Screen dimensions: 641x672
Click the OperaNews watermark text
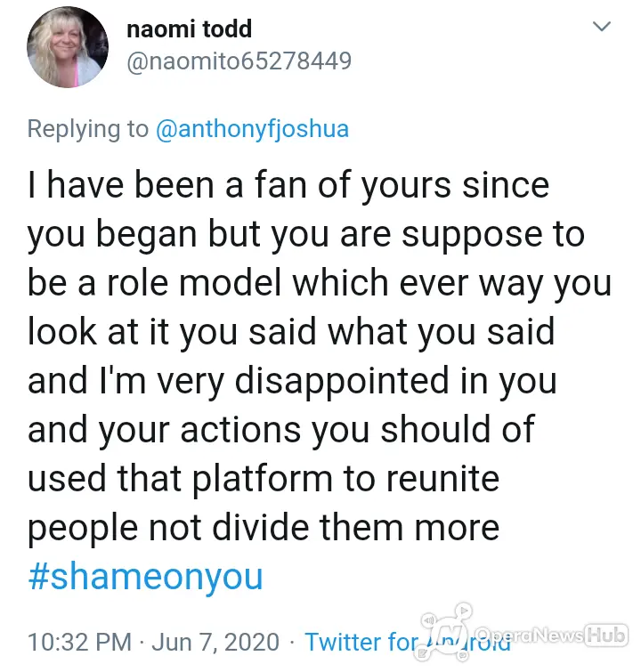(x=530, y=635)
